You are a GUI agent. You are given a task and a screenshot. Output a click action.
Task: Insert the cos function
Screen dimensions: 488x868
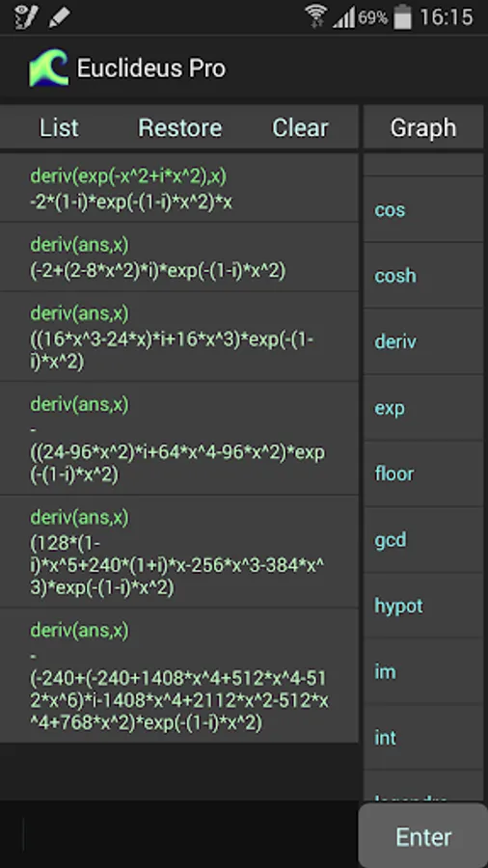point(423,209)
